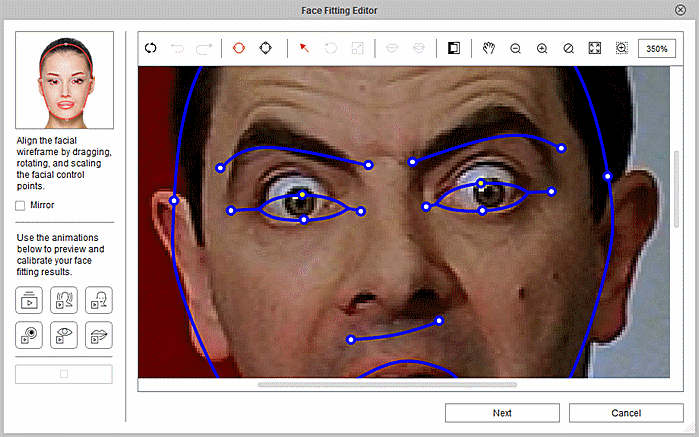Click the fit to window icon
The width and height of the screenshot is (699, 437).
point(595,48)
